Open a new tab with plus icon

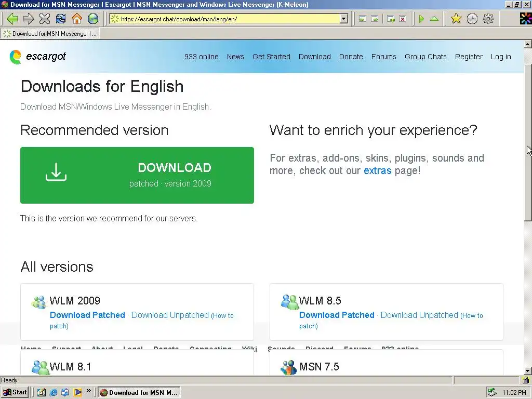tap(391, 19)
